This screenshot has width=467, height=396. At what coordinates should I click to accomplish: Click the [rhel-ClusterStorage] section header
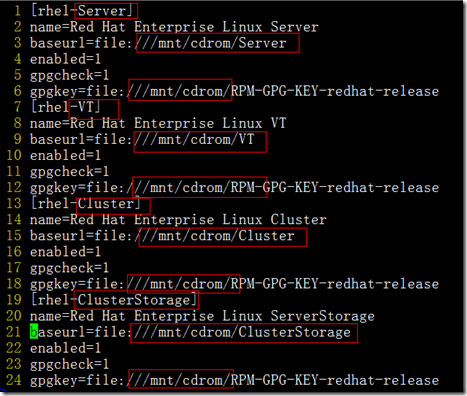(114, 300)
